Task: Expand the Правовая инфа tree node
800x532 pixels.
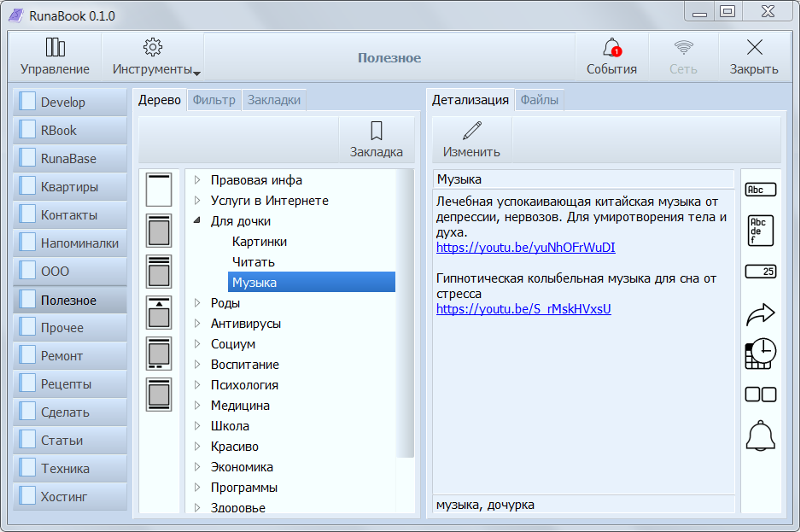Action: click(x=197, y=180)
